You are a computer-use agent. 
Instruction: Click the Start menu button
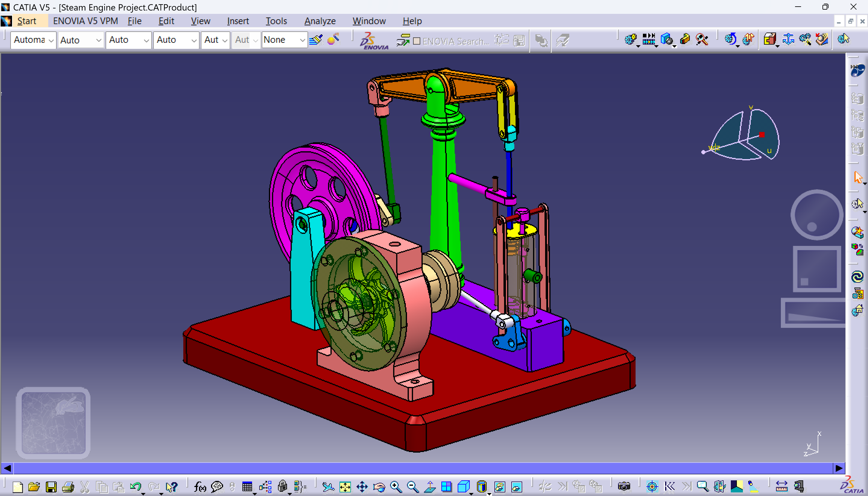[27, 21]
